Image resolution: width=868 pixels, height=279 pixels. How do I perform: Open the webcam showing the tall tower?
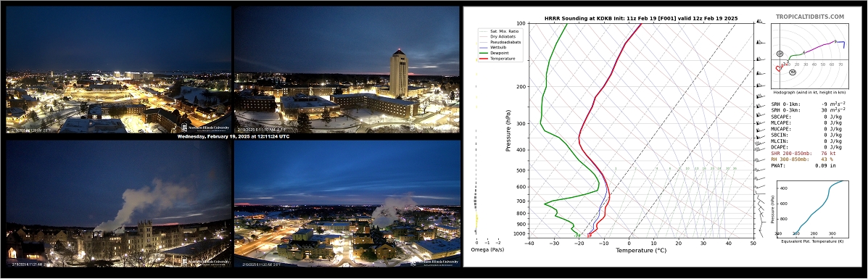click(x=347, y=70)
